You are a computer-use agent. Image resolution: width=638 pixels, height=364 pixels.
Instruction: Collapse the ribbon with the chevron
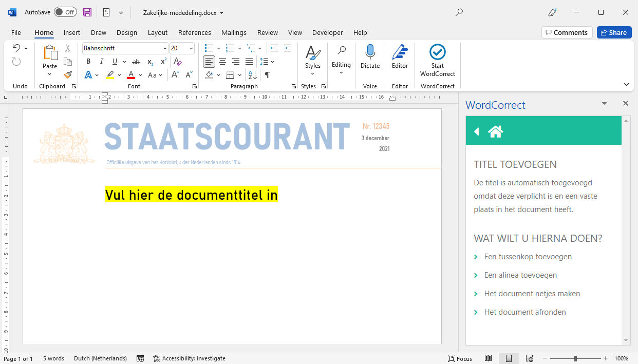click(x=626, y=84)
